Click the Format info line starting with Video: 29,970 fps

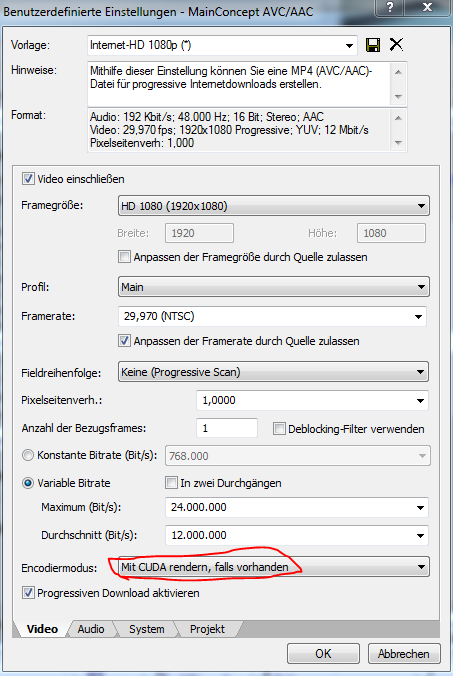coord(229,130)
